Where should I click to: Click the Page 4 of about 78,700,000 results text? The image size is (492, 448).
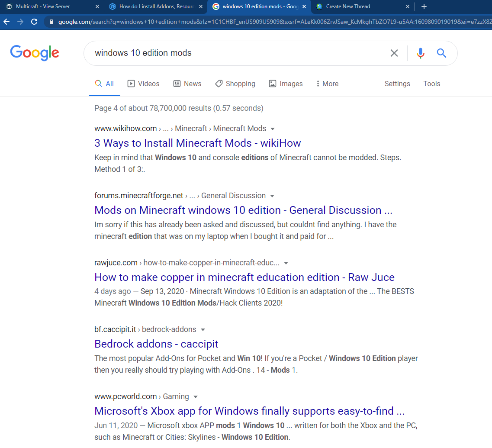point(179,108)
